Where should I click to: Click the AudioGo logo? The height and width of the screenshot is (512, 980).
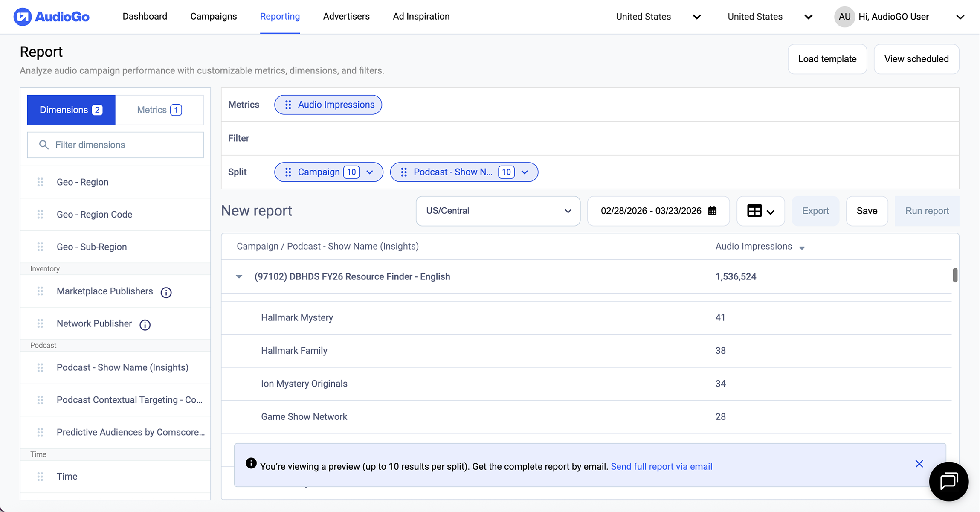pos(51,17)
